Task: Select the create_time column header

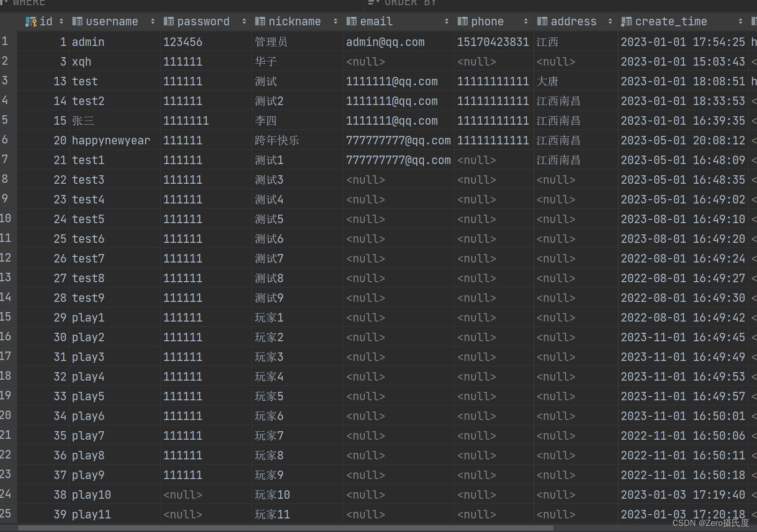Action: [x=683, y=22]
